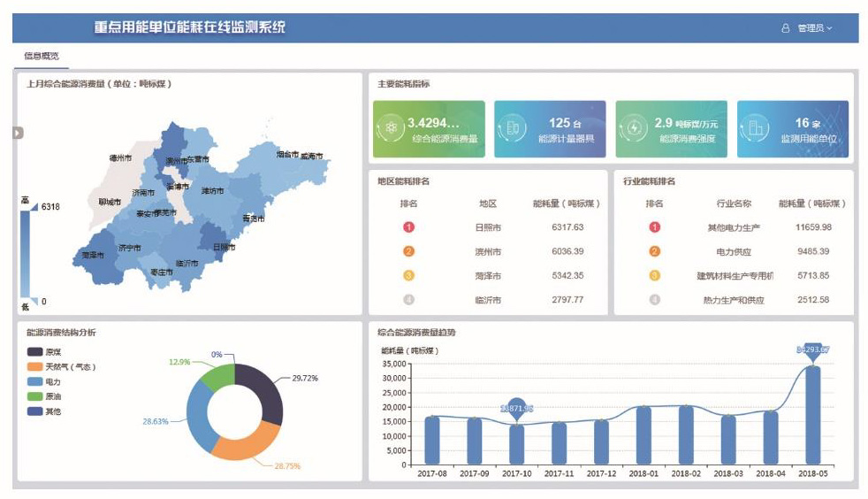Click rank 3 badge for 菏泽市
The width and height of the screenshot is (868, 499).
point(408,276)
